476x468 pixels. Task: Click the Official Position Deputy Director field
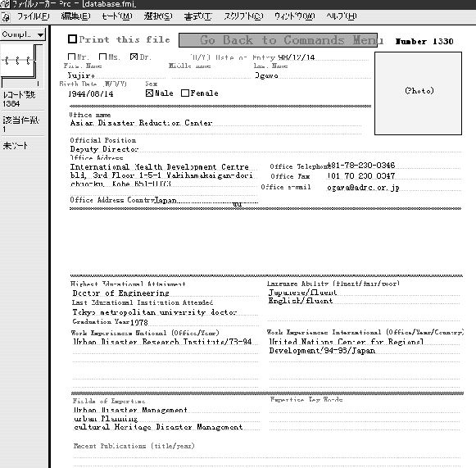click(265, 149)
